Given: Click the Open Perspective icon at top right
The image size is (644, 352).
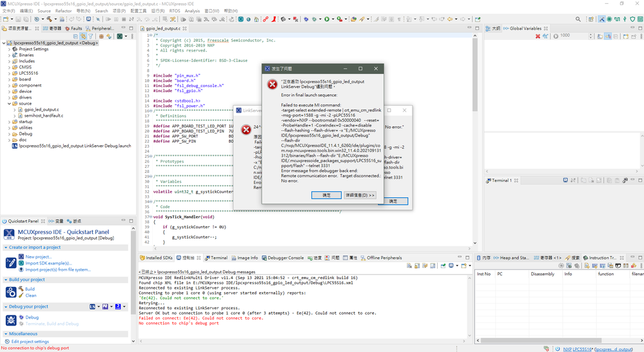Looking at the screenshot, I should click(591, 19).
